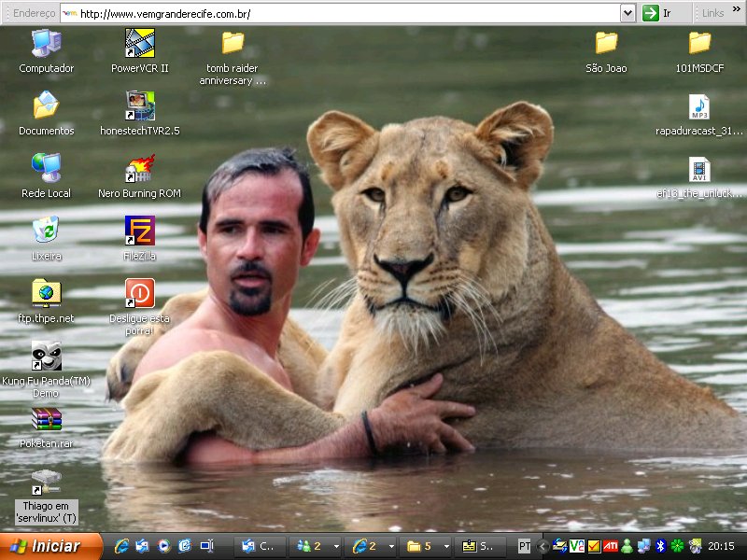
Task: Select the tomb raider anniversary folder
Action: 233,42
